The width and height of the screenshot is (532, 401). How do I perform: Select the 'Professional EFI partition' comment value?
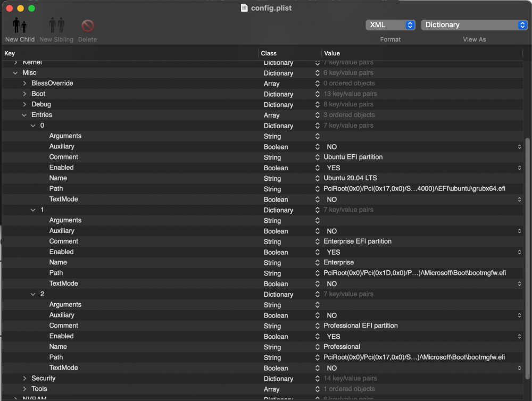tap(360, 325)
